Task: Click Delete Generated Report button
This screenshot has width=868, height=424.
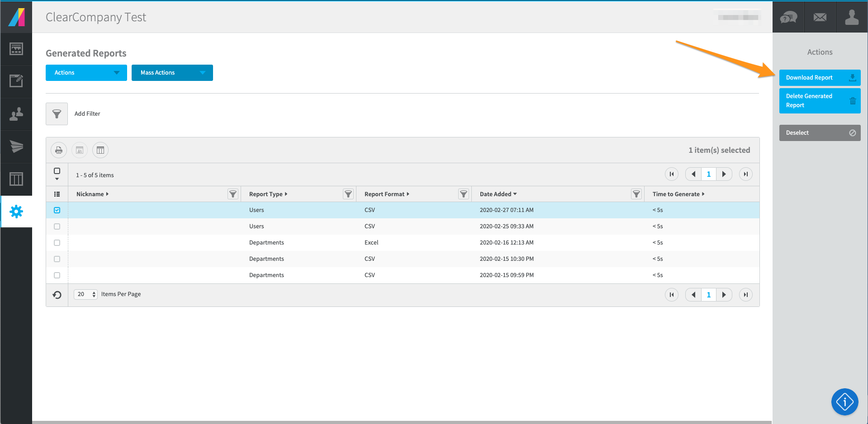Action: (820, 101)
